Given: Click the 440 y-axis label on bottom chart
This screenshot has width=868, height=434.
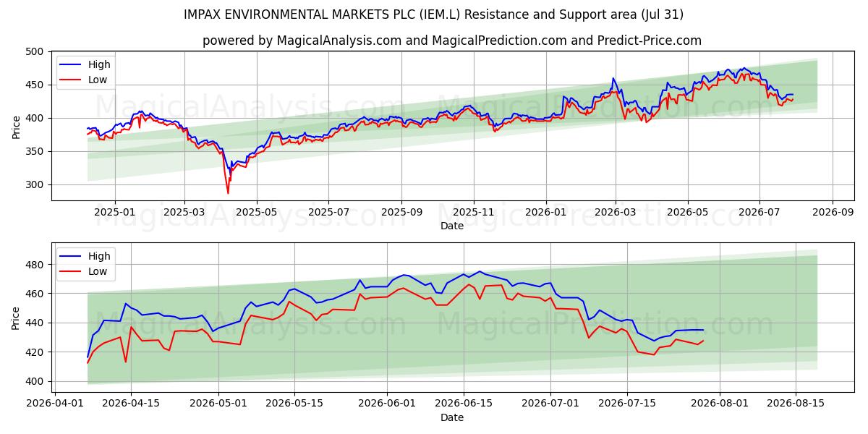Looking at the screenshot, I should tap(35, 323).
